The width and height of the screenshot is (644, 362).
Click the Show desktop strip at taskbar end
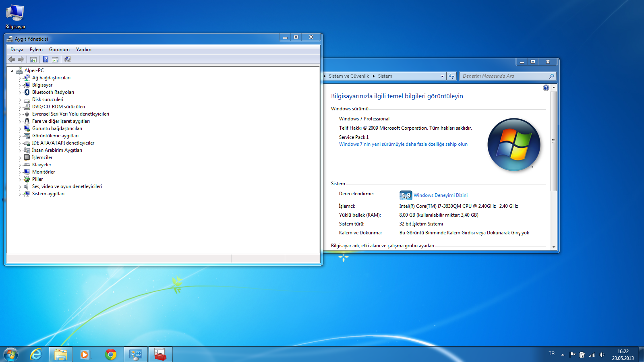pyautogui.click(x=641, y=354)
